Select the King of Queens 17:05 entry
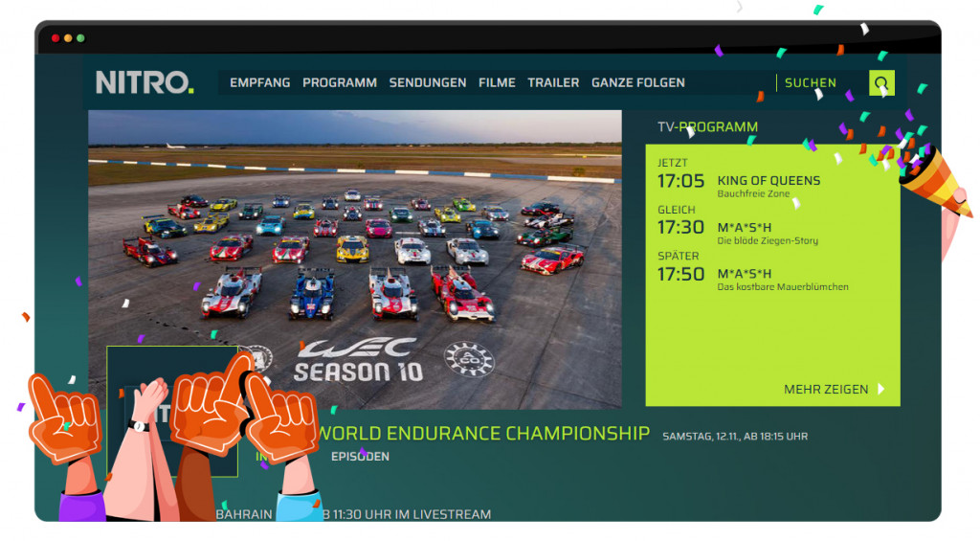 pos(739,180)
